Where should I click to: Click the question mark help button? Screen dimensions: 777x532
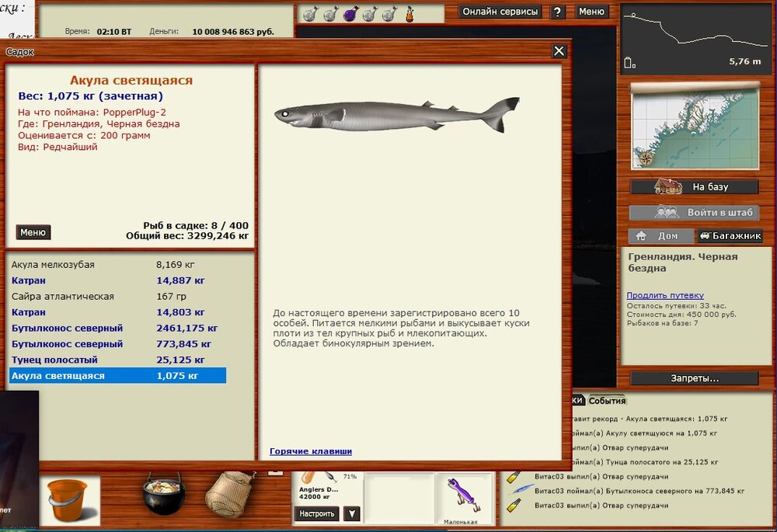(x=558, y=12)
